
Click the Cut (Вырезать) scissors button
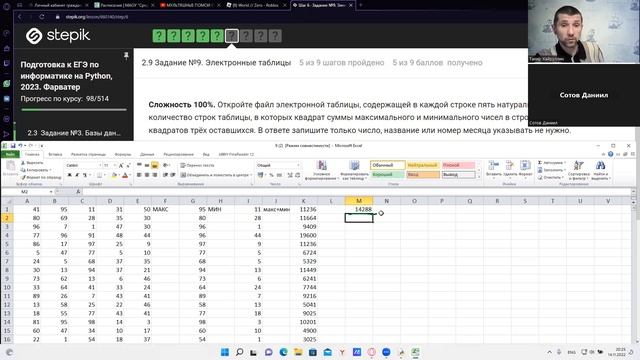pyautogui.click(x=31, y=163)
